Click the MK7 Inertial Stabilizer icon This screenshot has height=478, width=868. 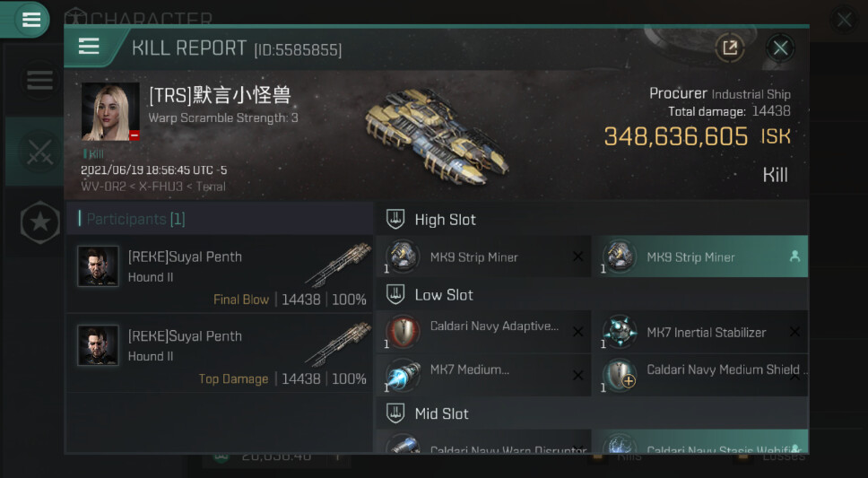pyautogui.click(x=619, y=332)
